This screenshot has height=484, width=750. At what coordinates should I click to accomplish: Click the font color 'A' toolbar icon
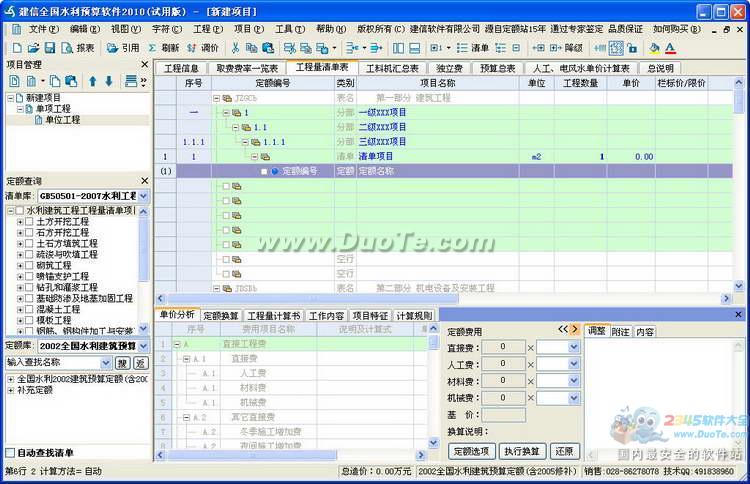pos(670,48)
